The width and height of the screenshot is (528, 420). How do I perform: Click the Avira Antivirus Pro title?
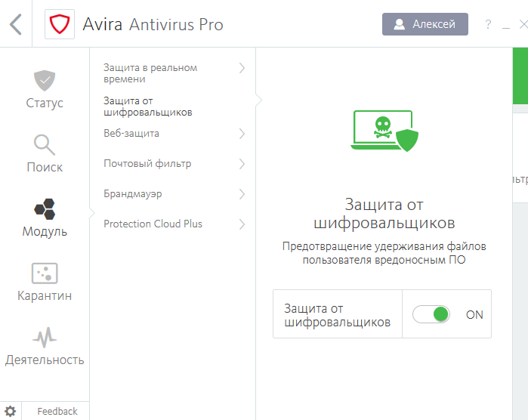click(x=153, y=25)
